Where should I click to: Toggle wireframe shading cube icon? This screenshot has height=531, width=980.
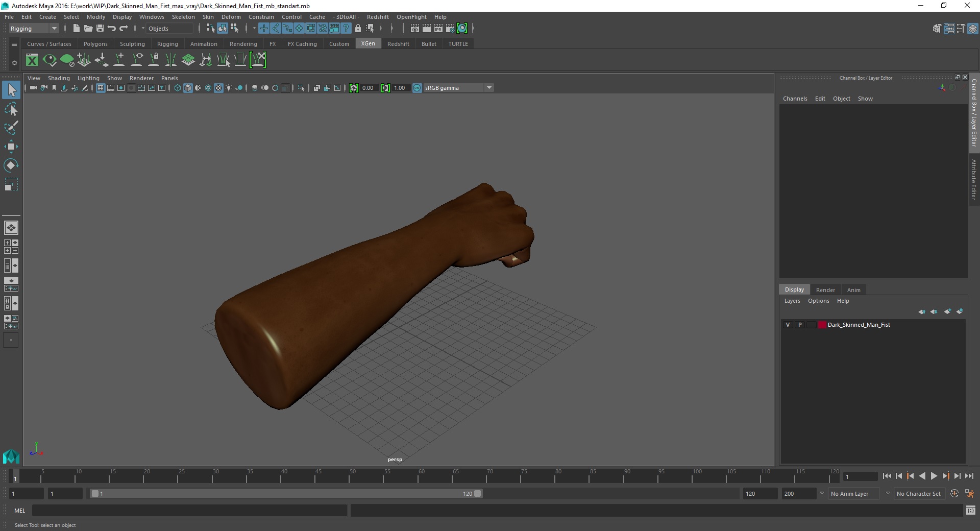pyautogui.click(x=178, y=88)
